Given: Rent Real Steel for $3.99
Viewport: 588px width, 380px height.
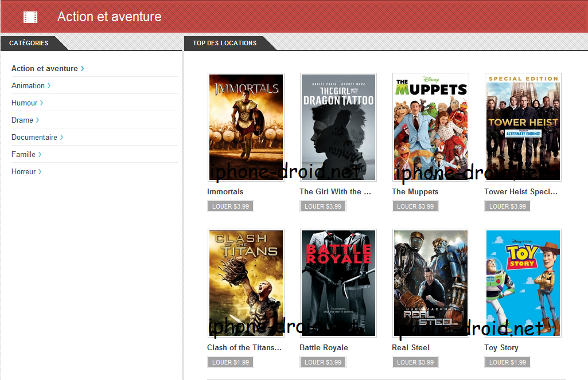Looking at the screenshot, I should coord(415,362).
